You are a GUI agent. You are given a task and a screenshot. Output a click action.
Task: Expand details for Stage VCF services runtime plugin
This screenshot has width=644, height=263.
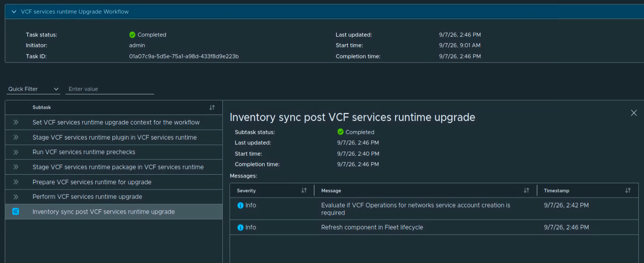pos(16,137)
